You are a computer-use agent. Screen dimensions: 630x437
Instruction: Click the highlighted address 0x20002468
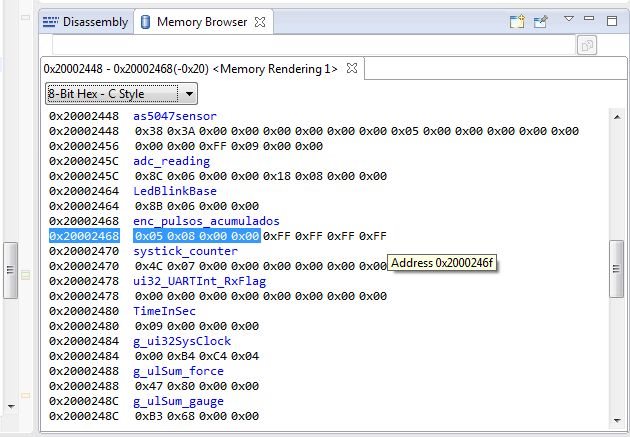[x=84, y=236]
